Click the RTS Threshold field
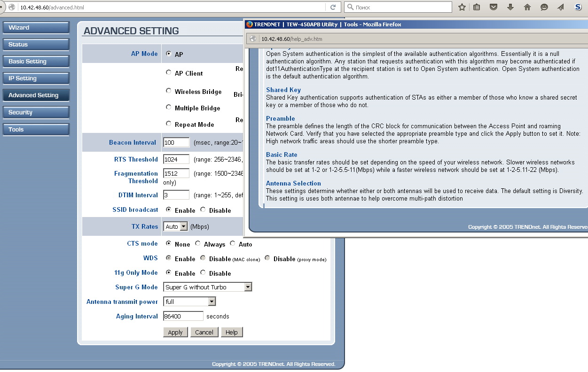 pos(176,159)
